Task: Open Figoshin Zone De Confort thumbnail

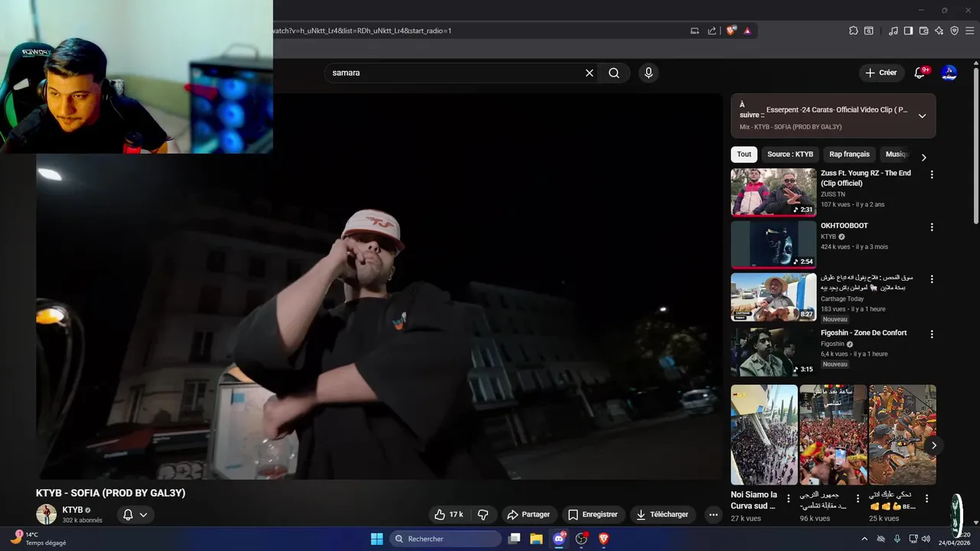Action: point(773,352)
